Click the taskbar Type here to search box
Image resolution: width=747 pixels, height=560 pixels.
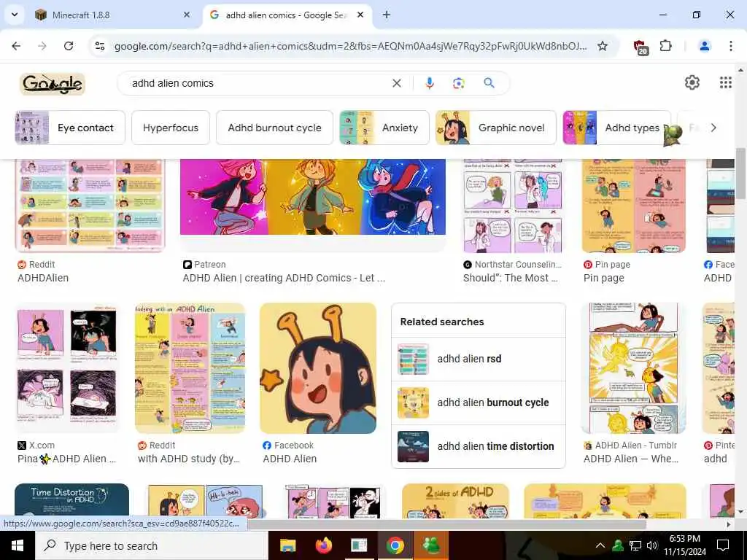point(152,545)
